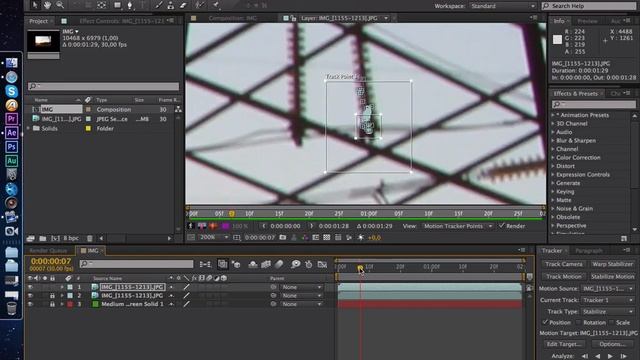Enable Frame Blending for timeline layers
The width and height of the screenshot is (640, 360).
click(x=266, y=264)
